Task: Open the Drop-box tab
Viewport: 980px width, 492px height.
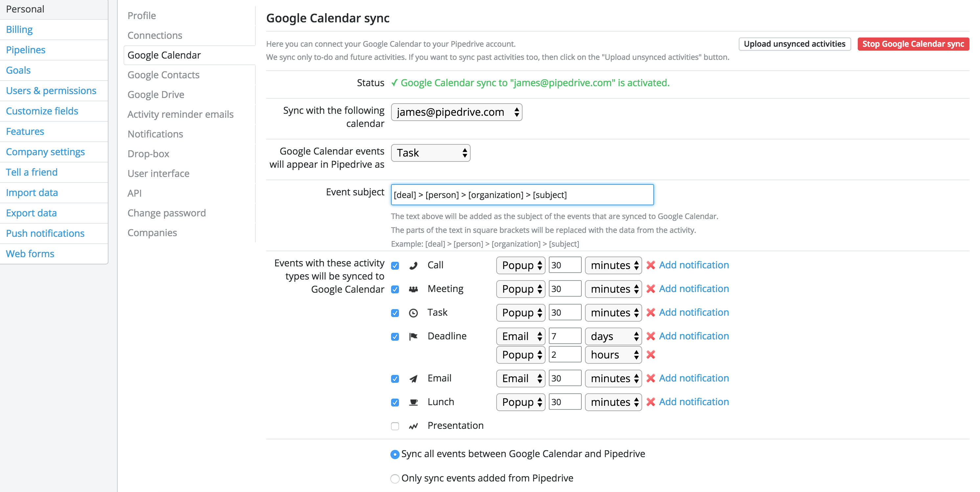Action: 148,154
